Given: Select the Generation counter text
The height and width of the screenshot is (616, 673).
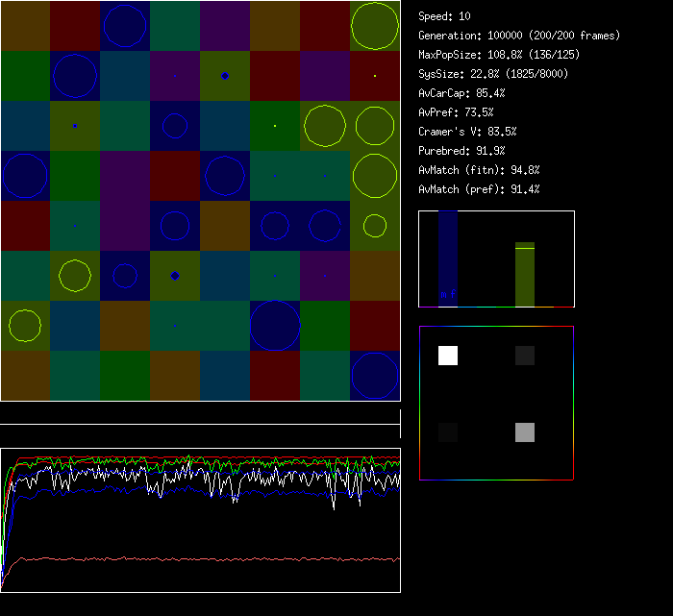Looking at the screenshot, I should [519, 36].
